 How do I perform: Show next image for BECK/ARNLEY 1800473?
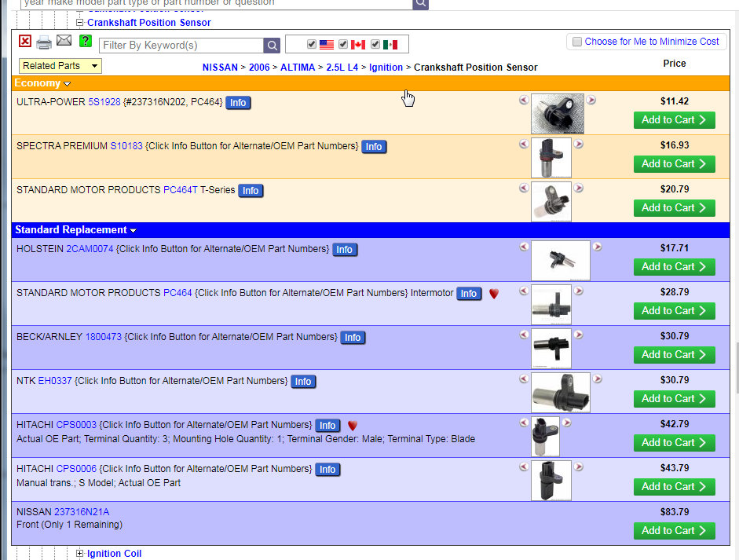click(x=579, y=335)
